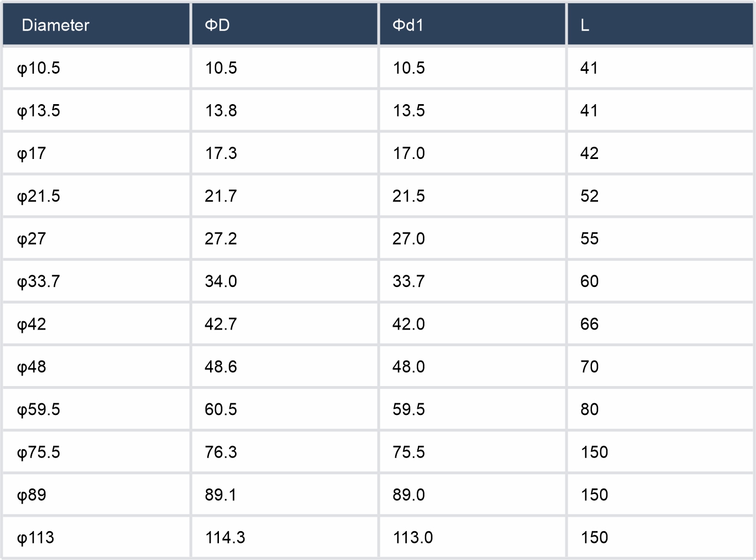Click the L column header
756x560 pixels.
(x=585, y=25)
